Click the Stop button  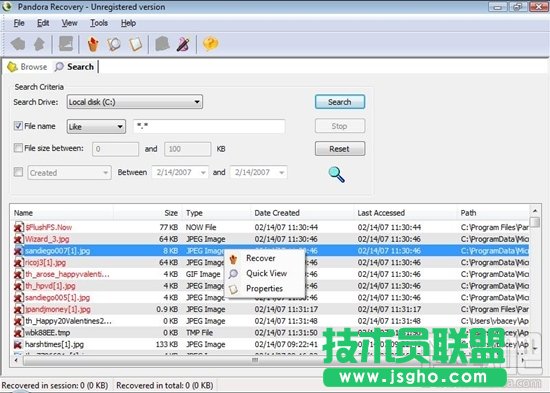pyautogui.click(x=340, y=126)
